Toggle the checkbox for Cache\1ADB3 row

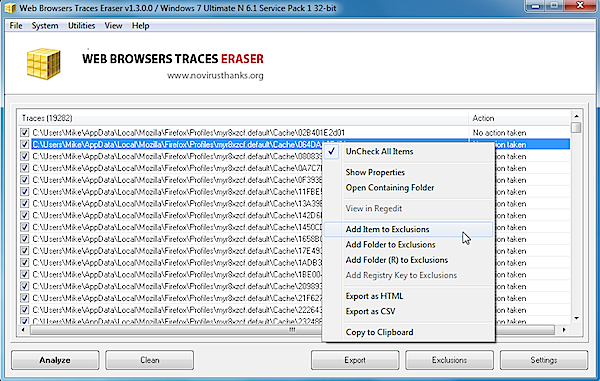coord(24,263)
